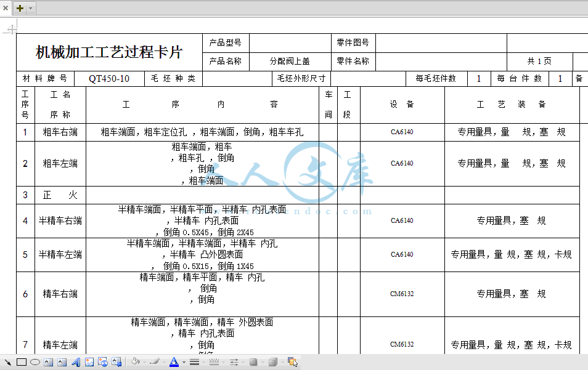The width and height of the screenshot is (588, 370).
Task: Click the 零件名称 label cell
Action: pyautogui.click(x=353, y=61)
